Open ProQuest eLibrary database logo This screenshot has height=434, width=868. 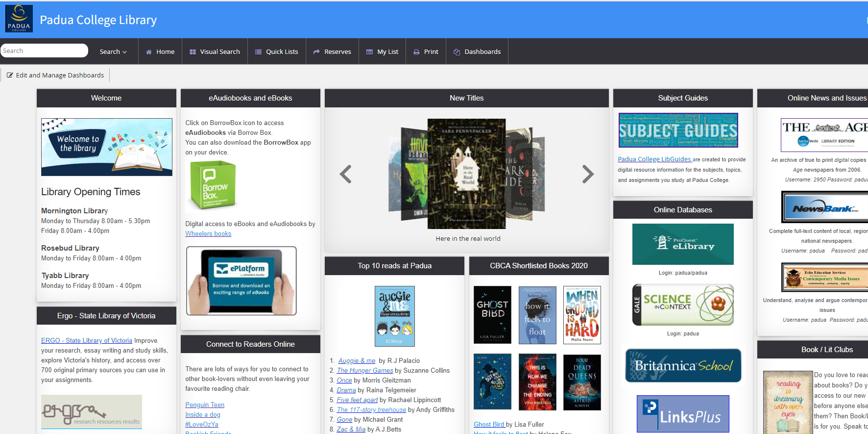683,244
